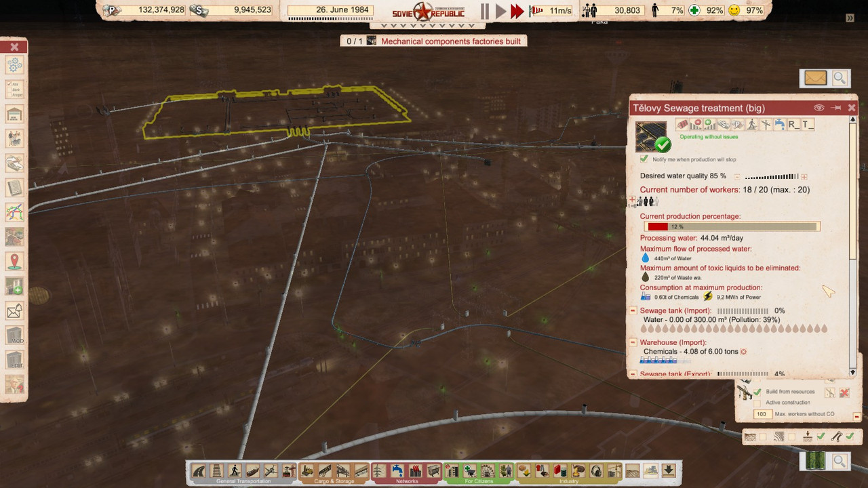Open the cable car construction menu
The image size is (868, 488).
[289, 470]
